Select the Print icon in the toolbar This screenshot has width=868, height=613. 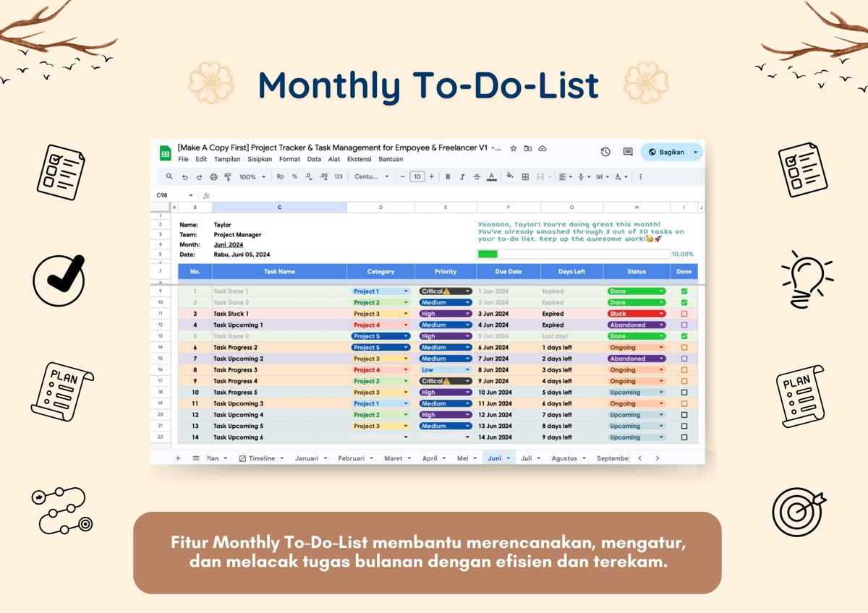(x=213, y=176)
